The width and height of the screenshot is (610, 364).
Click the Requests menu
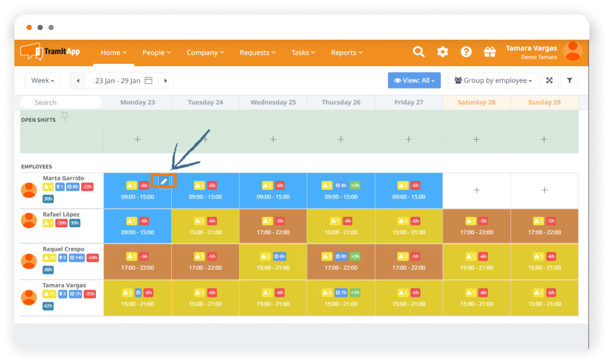click(x=258, y=52)
